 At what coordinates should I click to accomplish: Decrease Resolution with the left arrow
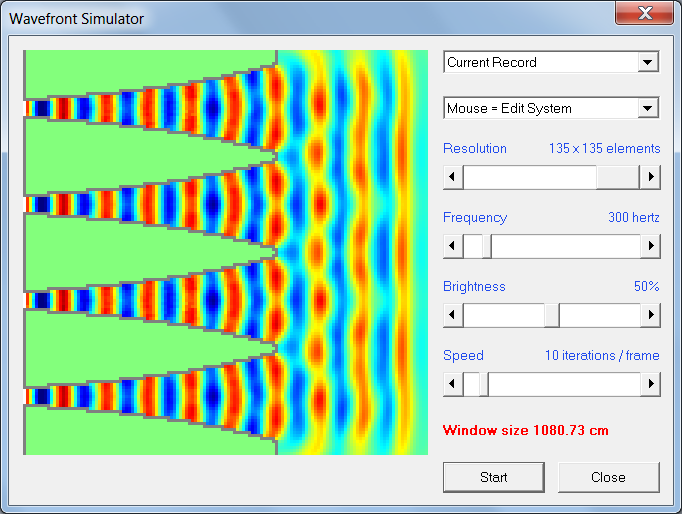click(453, 177)
